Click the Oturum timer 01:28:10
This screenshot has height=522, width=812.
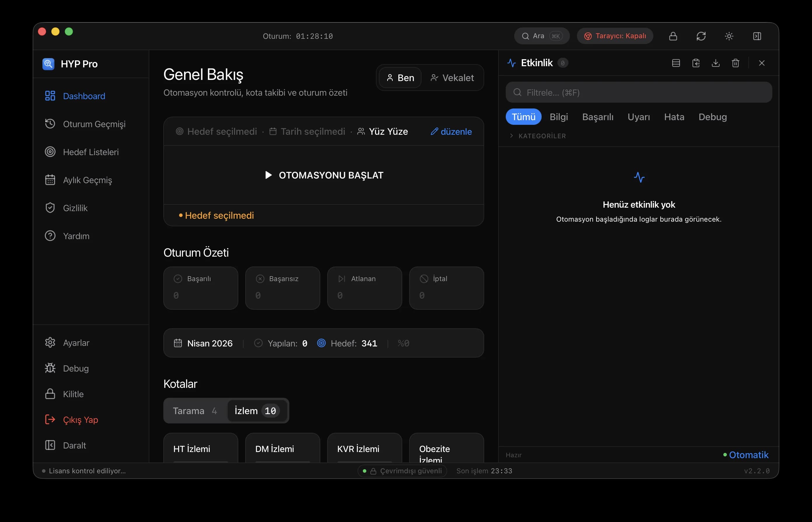click(298, 36)
